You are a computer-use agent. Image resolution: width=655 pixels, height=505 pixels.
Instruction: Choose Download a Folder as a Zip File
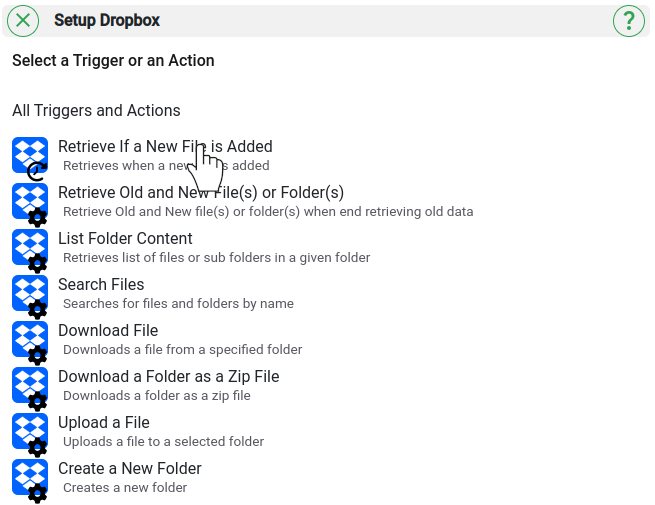tap(168, 377)
